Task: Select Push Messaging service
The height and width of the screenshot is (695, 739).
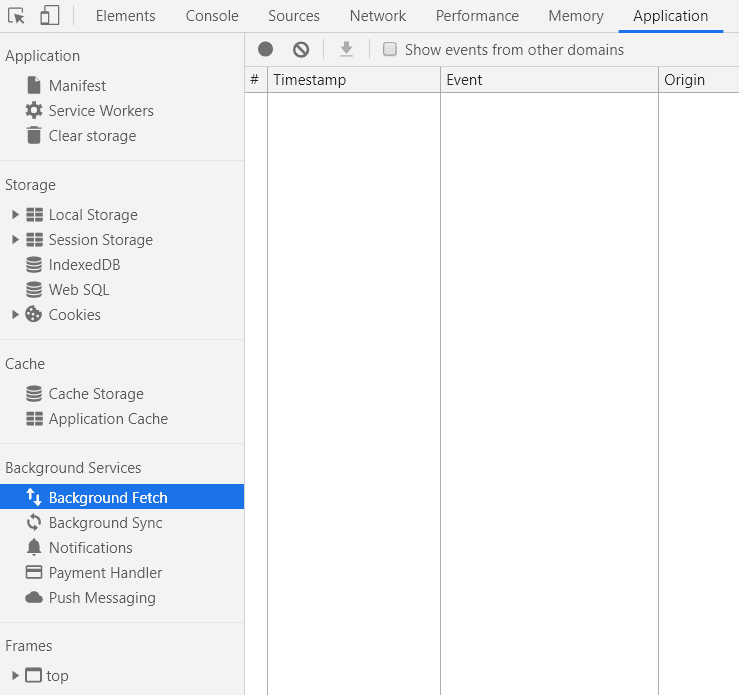Action: tap(102, 597)
